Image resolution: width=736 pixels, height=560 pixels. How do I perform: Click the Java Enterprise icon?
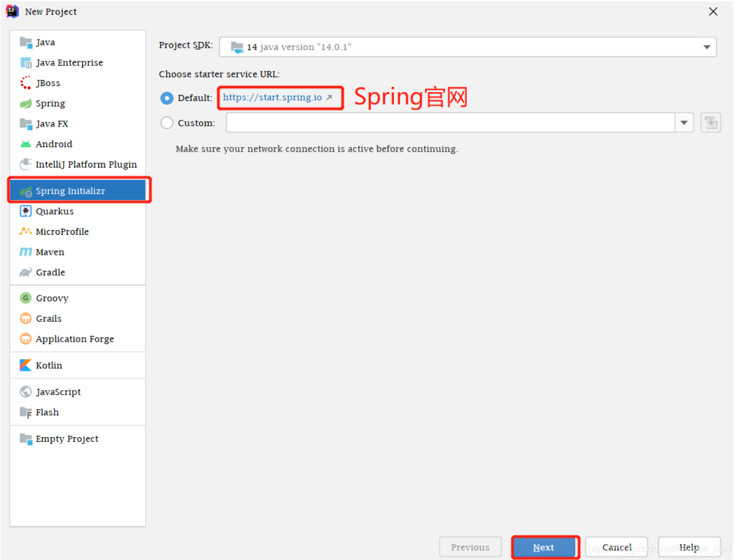(x=26, y=62)
